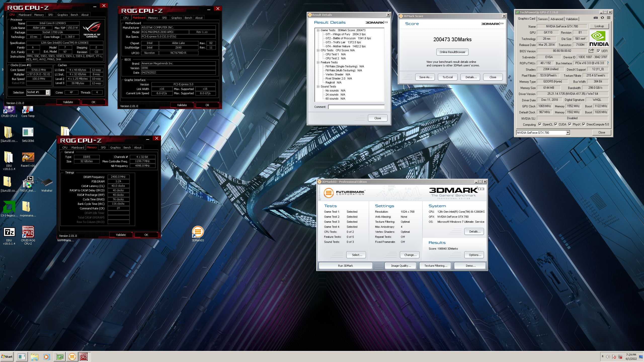The image size is (644, 362).
Task: Switch to GPU-Z taskbar icon
Action: tap(60, 356)
